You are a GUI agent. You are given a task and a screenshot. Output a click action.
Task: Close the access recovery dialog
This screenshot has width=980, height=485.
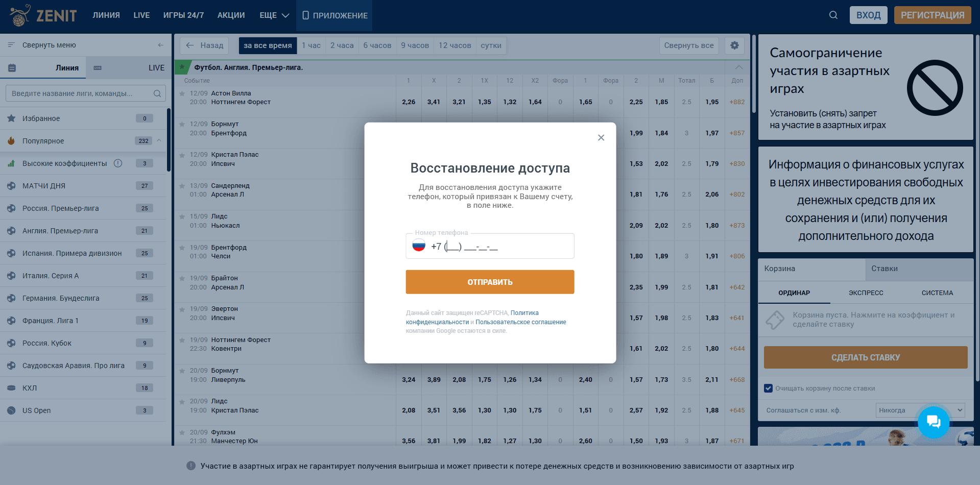pos(601,137)
